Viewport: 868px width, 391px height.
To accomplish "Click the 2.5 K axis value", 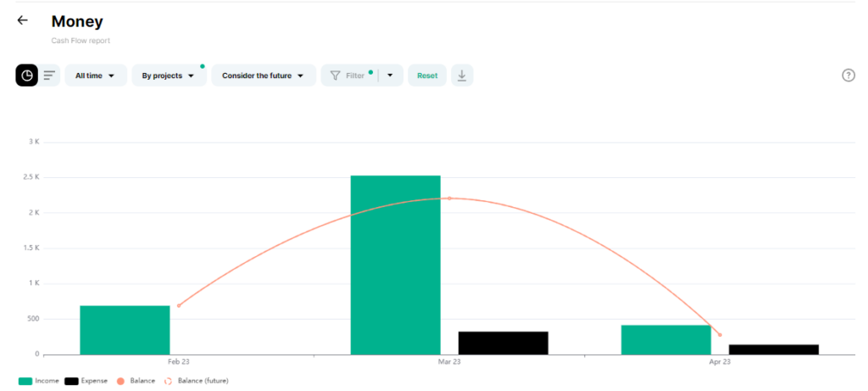I will click(x=31, y=177).
